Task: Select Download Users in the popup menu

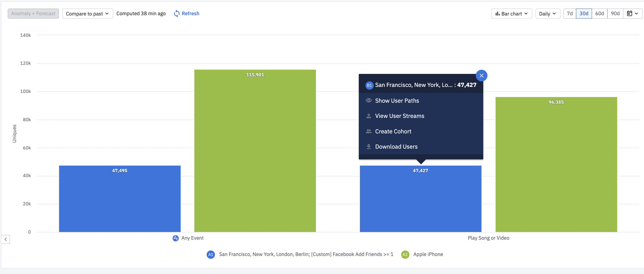Action: point(396,146)
